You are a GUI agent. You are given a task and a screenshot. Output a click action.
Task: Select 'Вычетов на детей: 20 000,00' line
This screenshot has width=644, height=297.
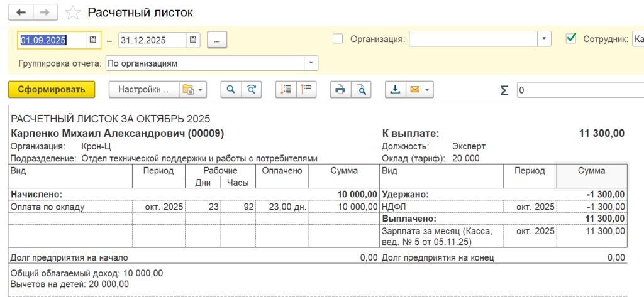69,283
